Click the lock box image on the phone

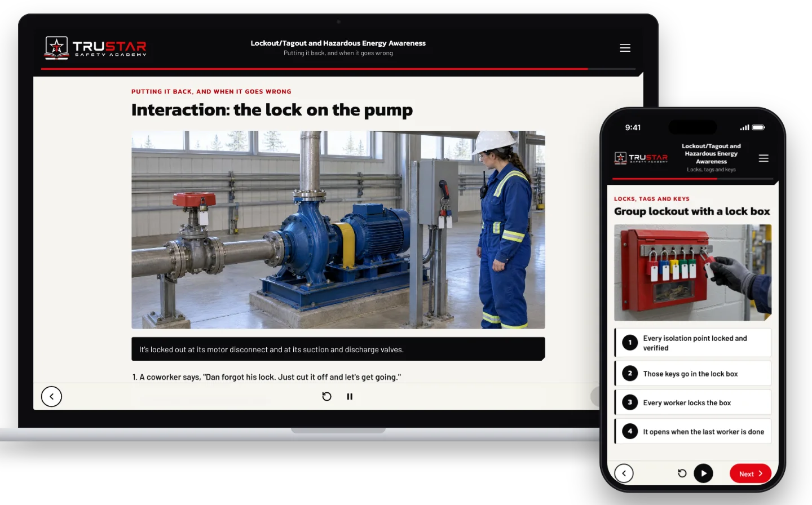pyautogui.click(x=693, y=273)
